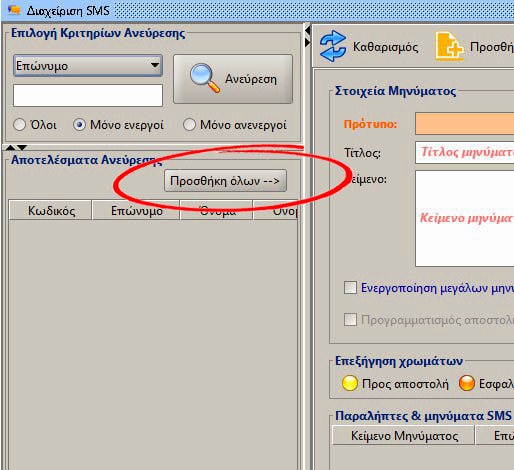The height and width of the screenshot is (470, 514).
Task: Select the Μόνο ανενεργοί radio button
Action: [x=189, y=125]
